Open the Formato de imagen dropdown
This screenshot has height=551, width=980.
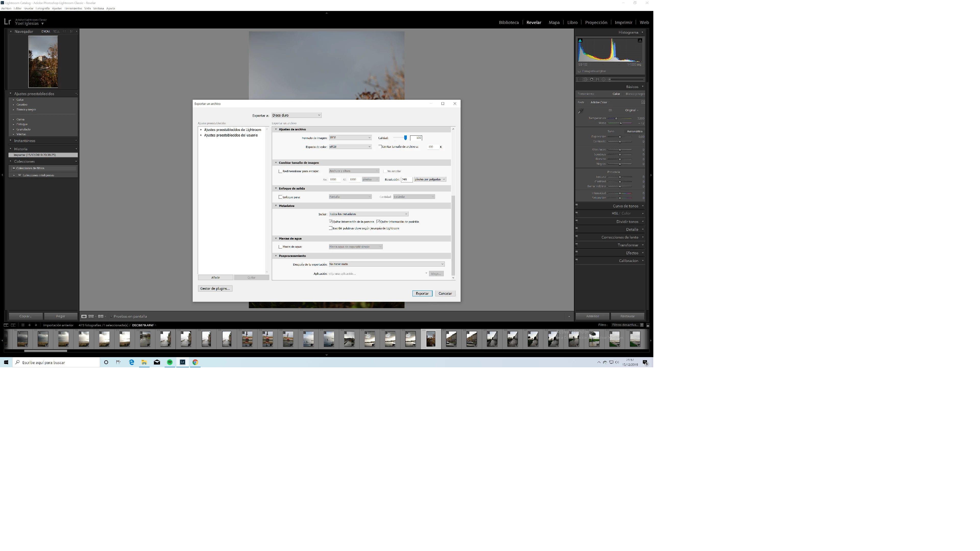tap(350, 138)
